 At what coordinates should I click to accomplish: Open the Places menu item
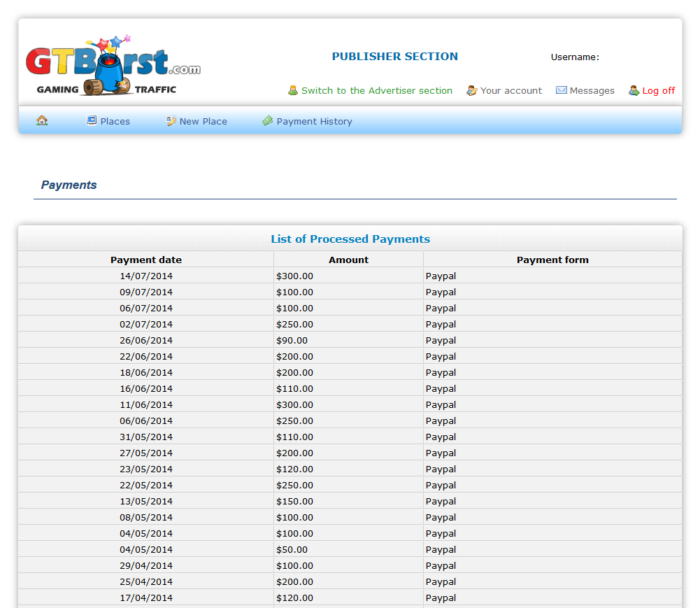(x=115, y=122)
